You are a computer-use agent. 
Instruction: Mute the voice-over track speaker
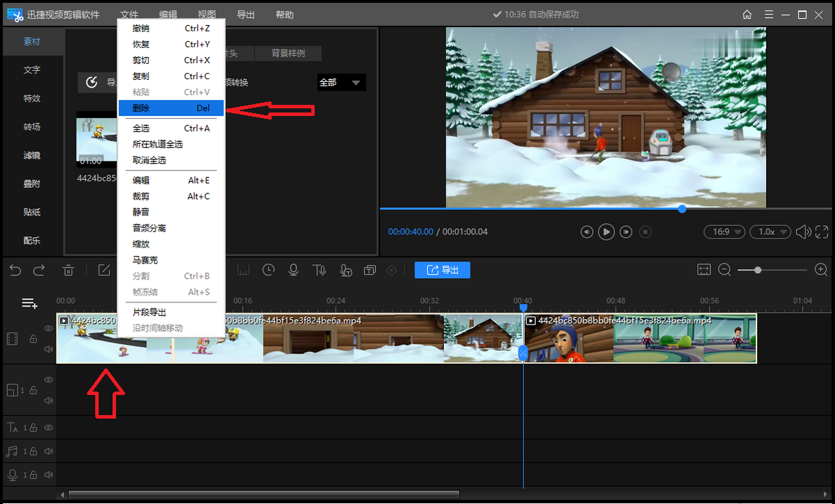coord(49,475)
